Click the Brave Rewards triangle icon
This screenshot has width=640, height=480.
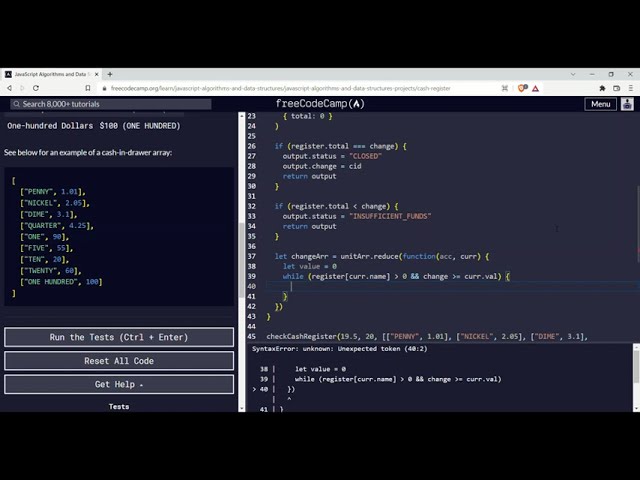536,88
